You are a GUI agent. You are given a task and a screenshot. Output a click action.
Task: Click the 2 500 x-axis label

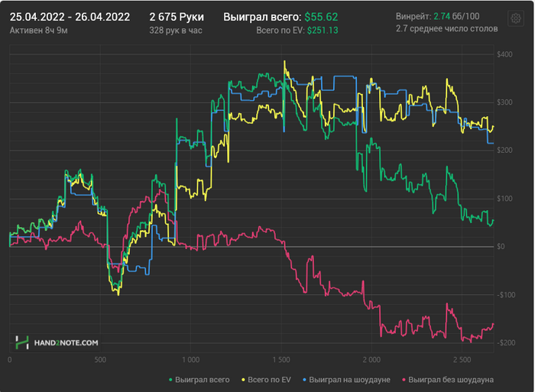pyautogui.click(x=462, y=360)
